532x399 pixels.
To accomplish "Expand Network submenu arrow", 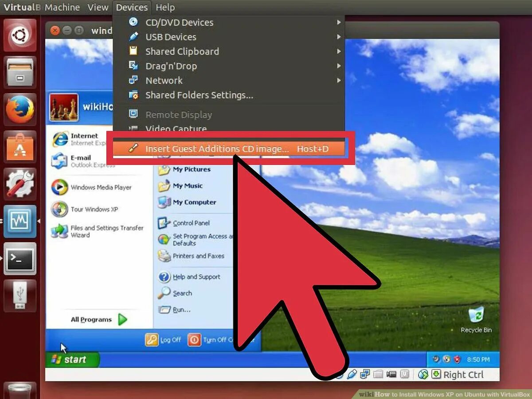I will click(x=339, y=80).
